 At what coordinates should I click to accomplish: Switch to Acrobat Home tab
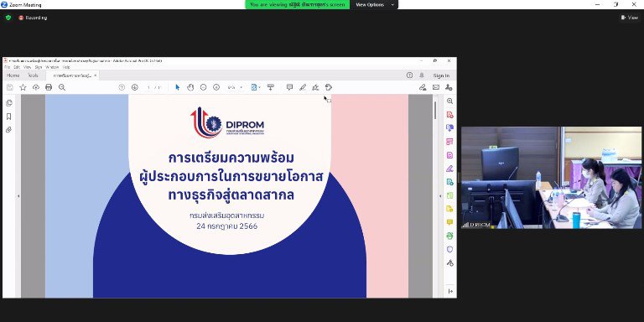tap(13, 75)
